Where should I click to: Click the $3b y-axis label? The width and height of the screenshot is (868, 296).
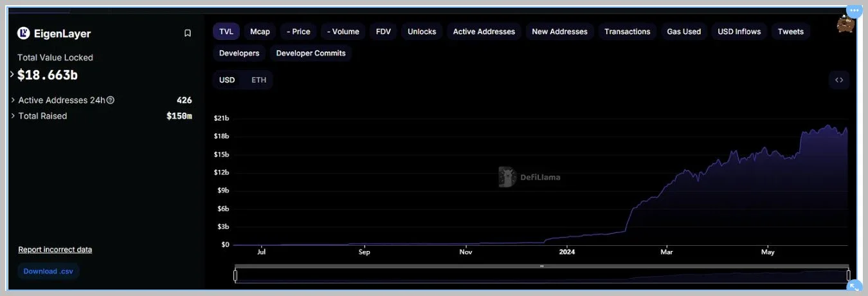point(222,227)
